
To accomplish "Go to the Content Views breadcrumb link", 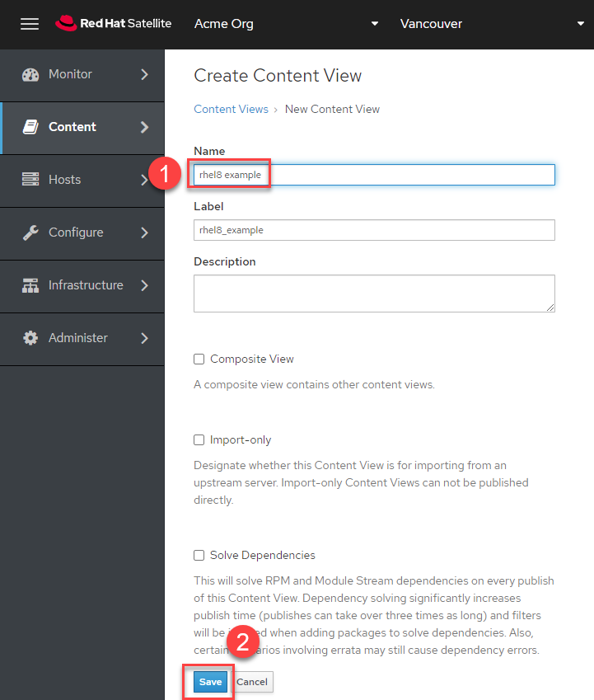I will tap(231, 109).
